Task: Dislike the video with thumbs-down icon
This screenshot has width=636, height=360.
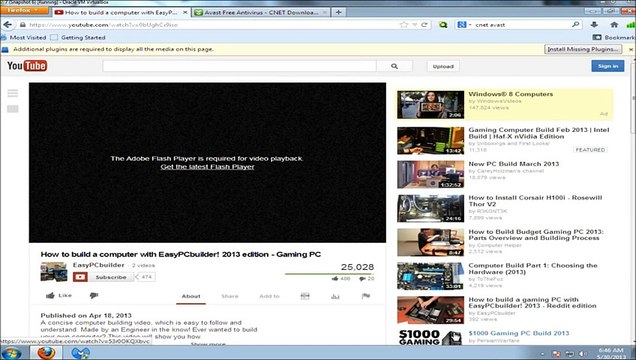Action: click(x=94, y=296)
